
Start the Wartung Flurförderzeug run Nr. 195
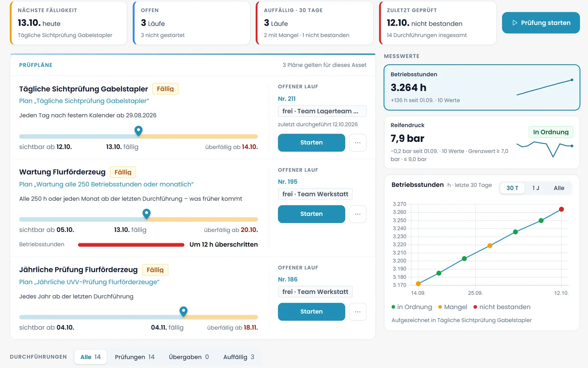[x=312, y=214]
